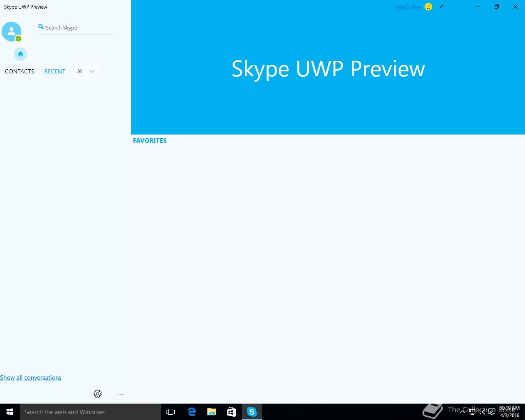Click the taskbar Search the web and Windows box

coord(90,412)
